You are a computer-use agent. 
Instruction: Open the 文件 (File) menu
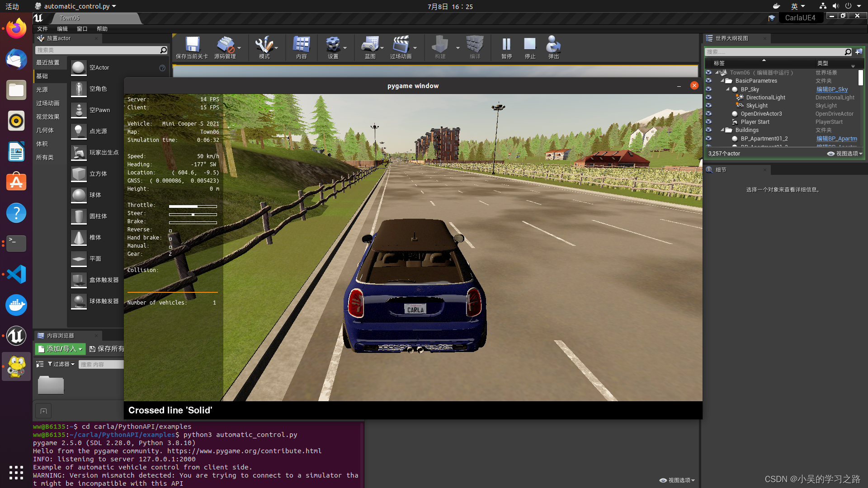click(42, 28)
